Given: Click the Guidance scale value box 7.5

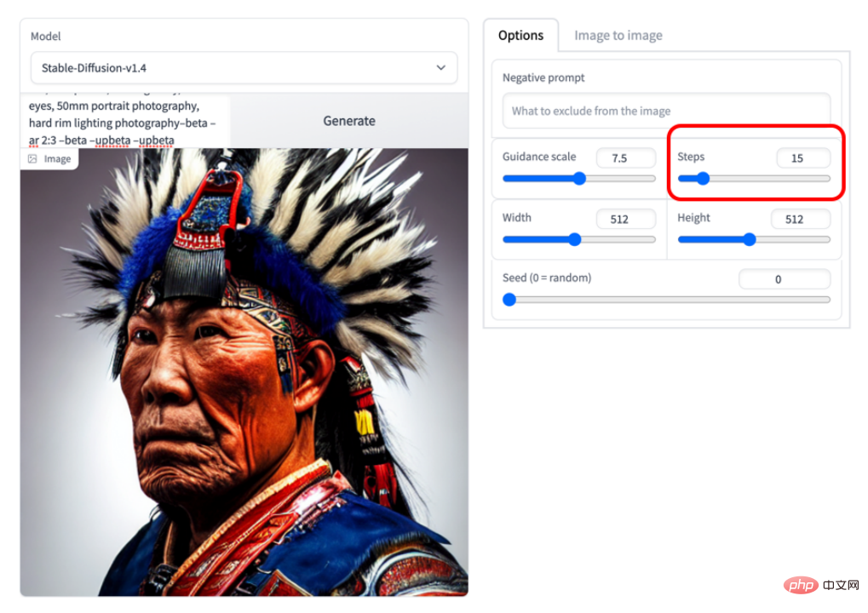Looking at the screenshot, I should pyautogui.click(x=625, y=158).
